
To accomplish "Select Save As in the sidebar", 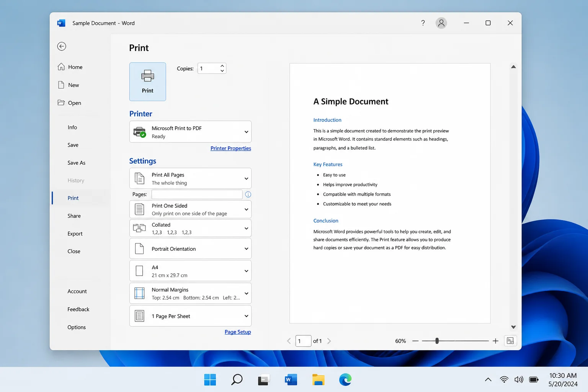I will click(77, 163).
